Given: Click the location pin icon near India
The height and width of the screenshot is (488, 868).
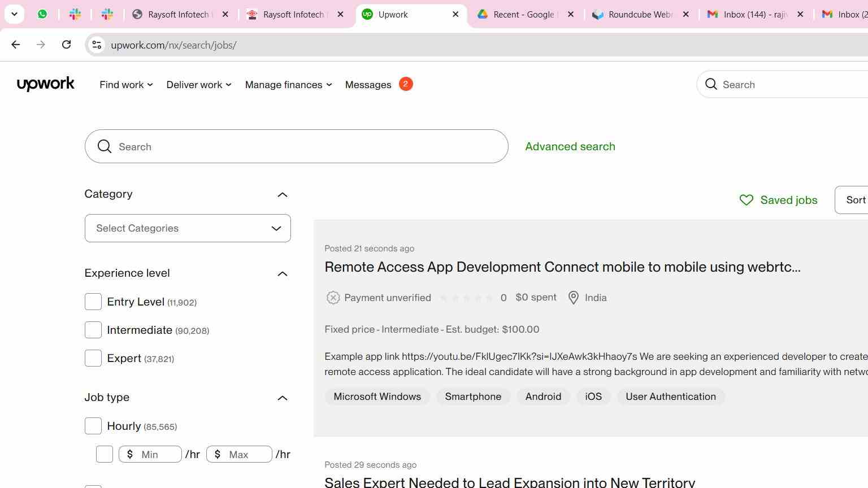Looking at the screenshot, I should 574,298.
